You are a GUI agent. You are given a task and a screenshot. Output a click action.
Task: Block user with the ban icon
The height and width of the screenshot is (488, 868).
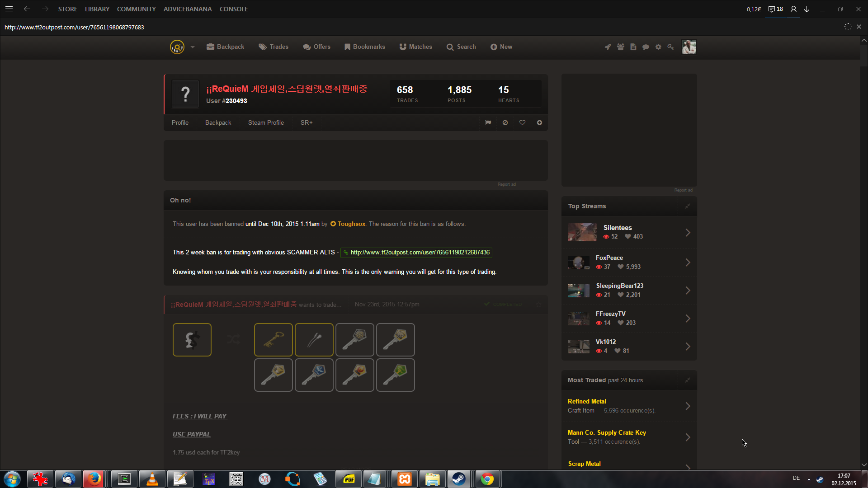coord(505,122)
